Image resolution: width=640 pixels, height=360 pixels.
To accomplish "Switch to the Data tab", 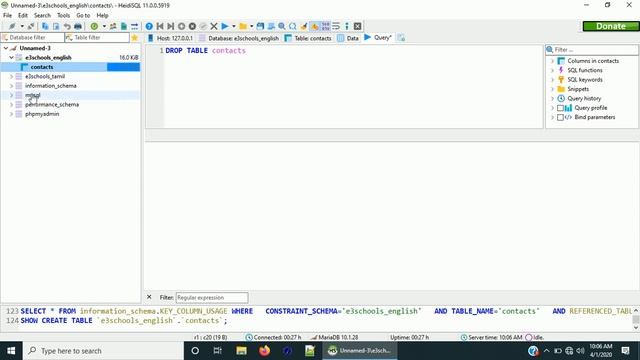I will pos(348,38).
